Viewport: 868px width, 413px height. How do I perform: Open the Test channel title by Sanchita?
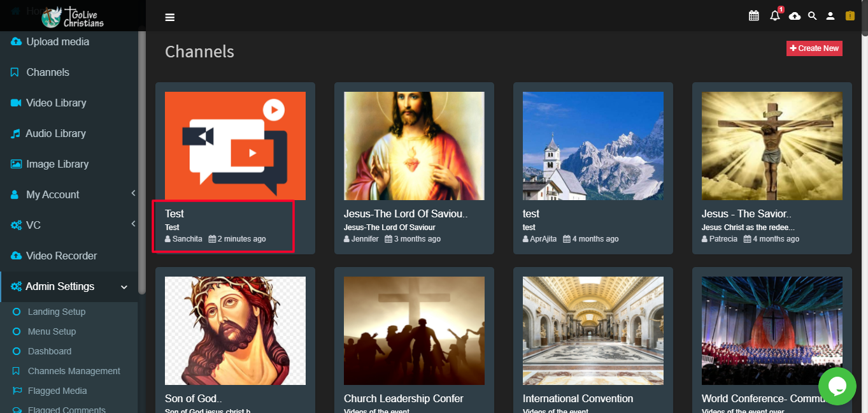pyautogui.click(x=174, y=214)
